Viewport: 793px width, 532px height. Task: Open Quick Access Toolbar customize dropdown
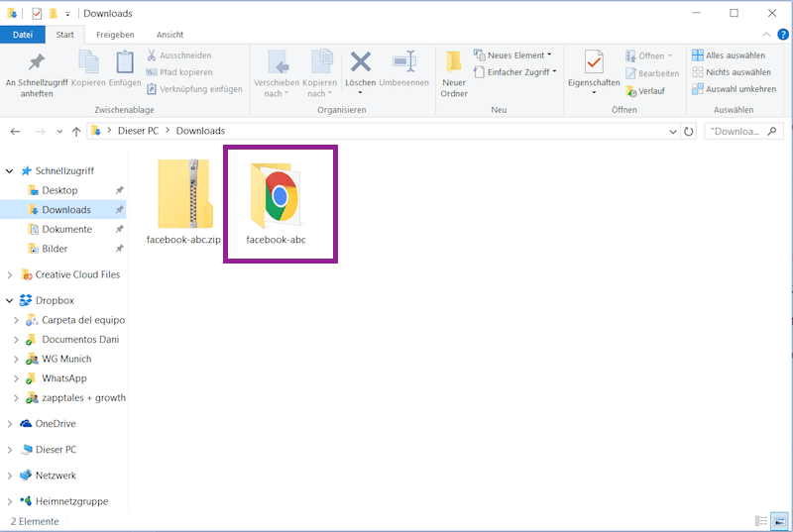[67, 14]
